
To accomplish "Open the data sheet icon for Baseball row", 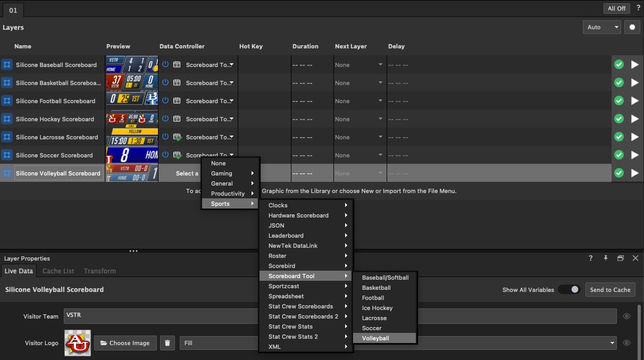I will pyautogui.click(x=177, y=65).
